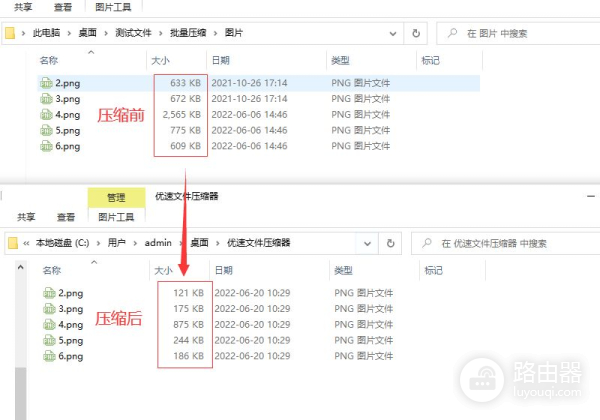Expand chevron after 本地磁盘 (C:)
This screenshot has height=420, width=600.
[x=98, y=243]
